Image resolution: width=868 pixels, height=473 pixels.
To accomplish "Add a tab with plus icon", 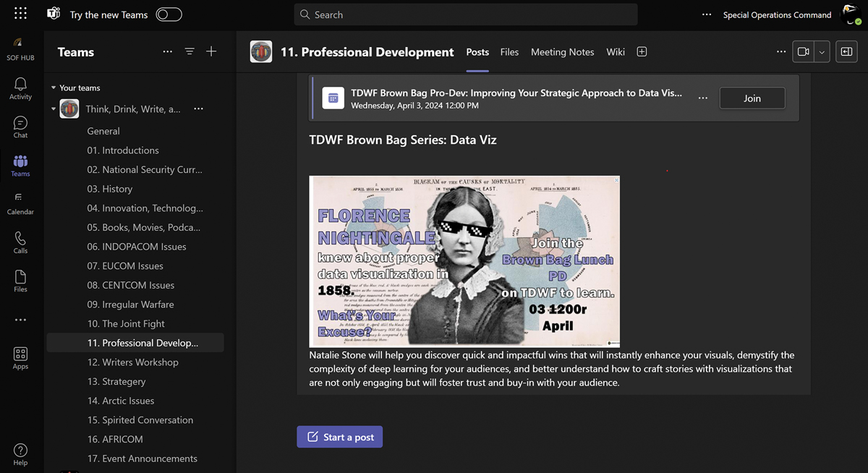I will (x=642, y=51).
